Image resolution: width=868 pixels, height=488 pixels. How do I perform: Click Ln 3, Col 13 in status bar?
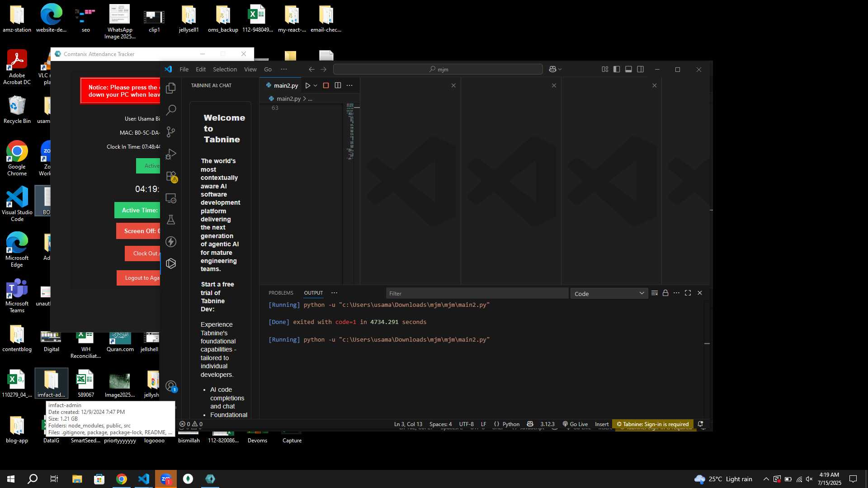408,424
